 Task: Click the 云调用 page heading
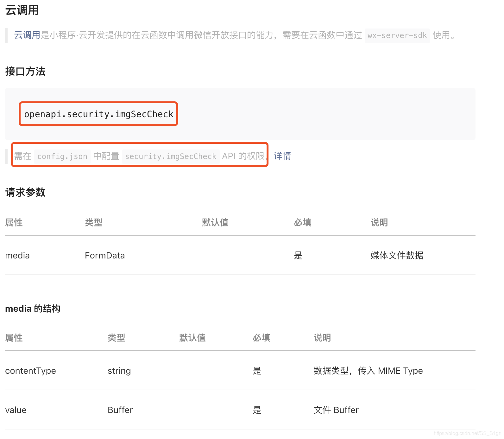coord(22,10)
